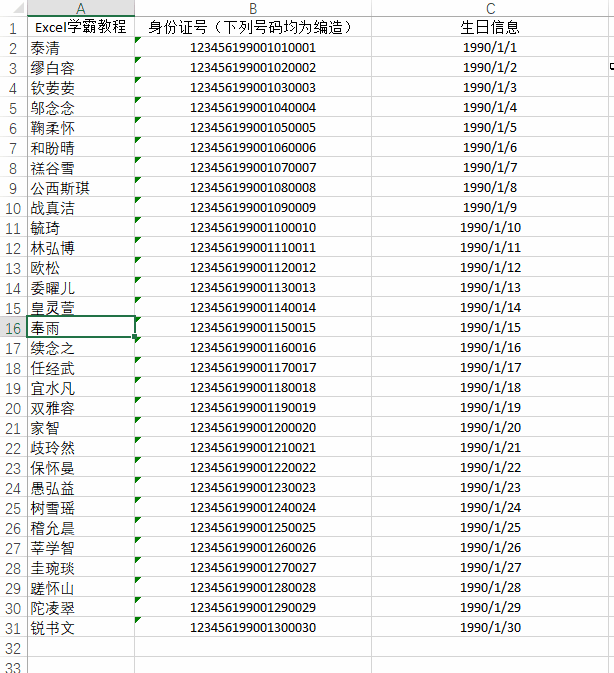
Task: Click birthday cell 1990/1/19
Action: (x=490, y=408)
